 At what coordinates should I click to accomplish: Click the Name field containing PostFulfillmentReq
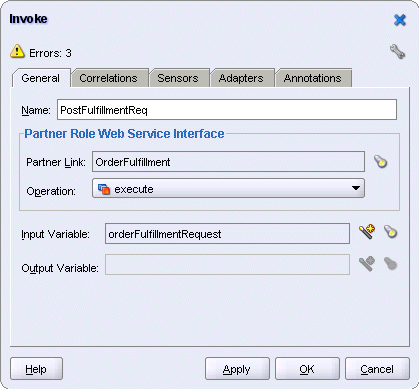click(227, 110)
